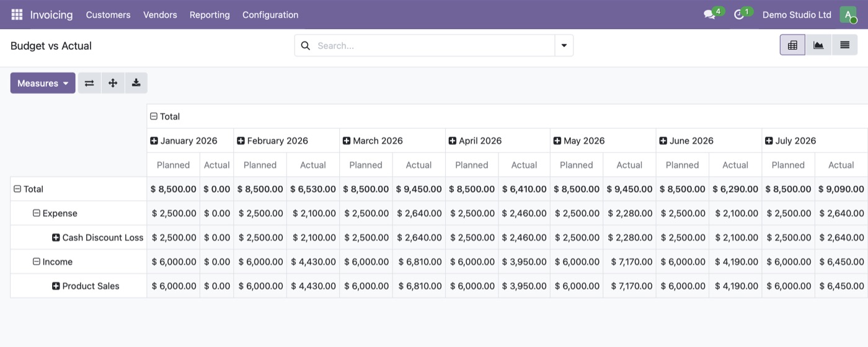Flip the pivot axis with the swap icon
868x347 pixels.
[x=89, y=83]
